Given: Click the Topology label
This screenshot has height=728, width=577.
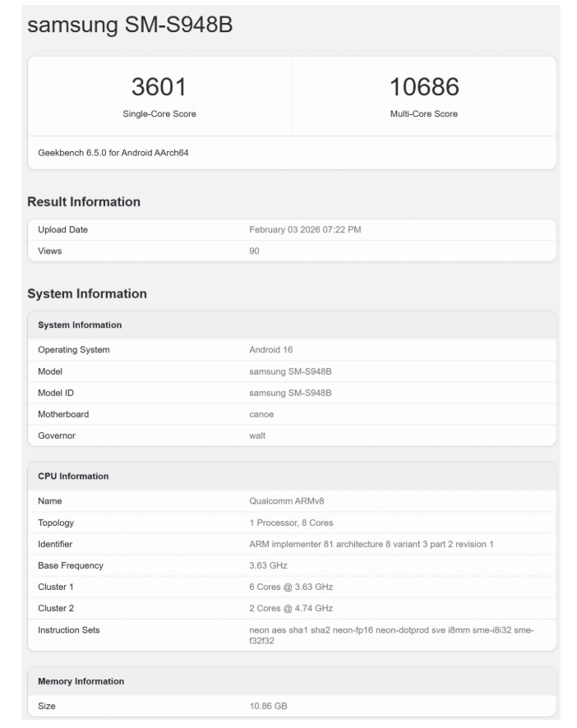Looking at the screenshot, I should pyautogui.click(x=56, y=523).
